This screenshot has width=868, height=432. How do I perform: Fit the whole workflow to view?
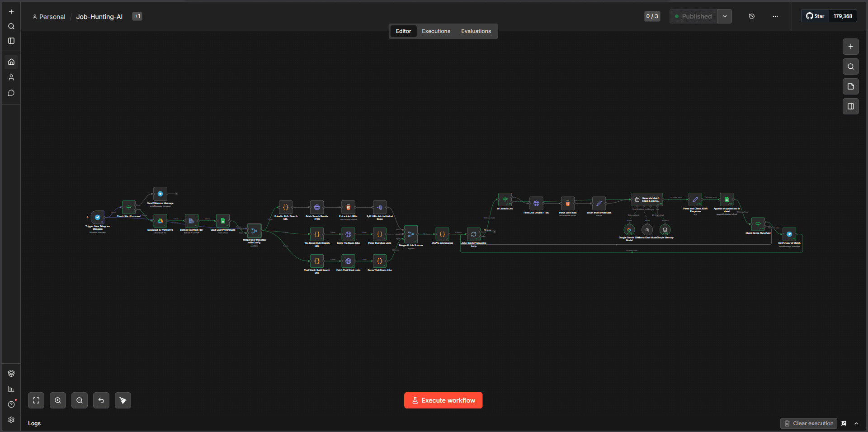pos(36,400)
